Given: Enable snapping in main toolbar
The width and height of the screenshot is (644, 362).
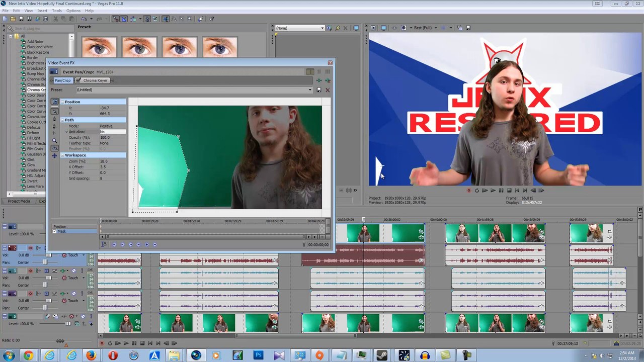Looking at the screenshot, I should 116,19.
